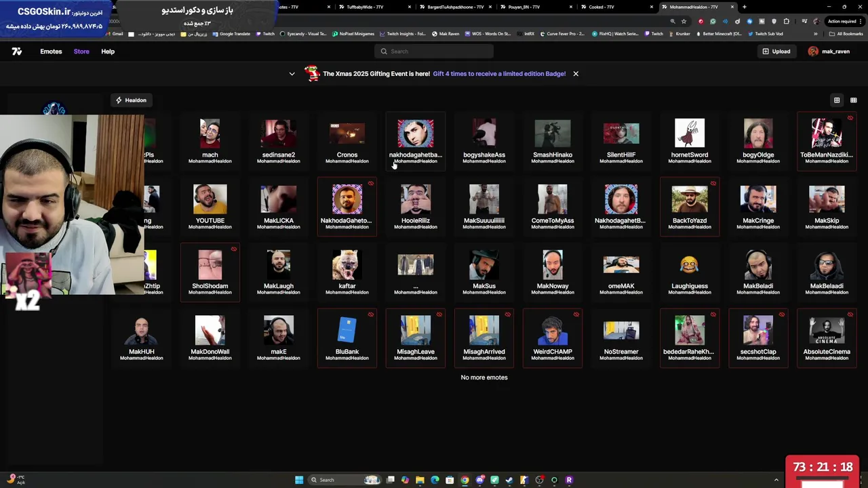Open the Emotes nav tab
The image size is (868, 488).
pos(51,52)
